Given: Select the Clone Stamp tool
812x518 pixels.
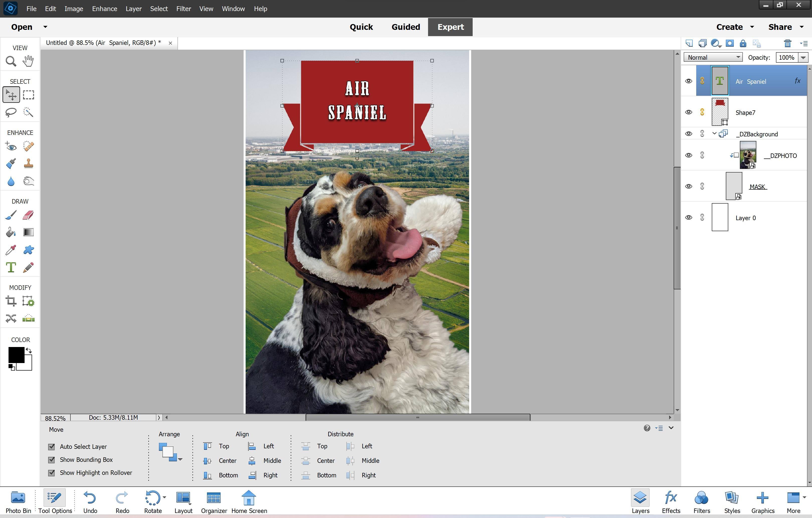Looking at the screenshot, I should [x=28, y=164].
